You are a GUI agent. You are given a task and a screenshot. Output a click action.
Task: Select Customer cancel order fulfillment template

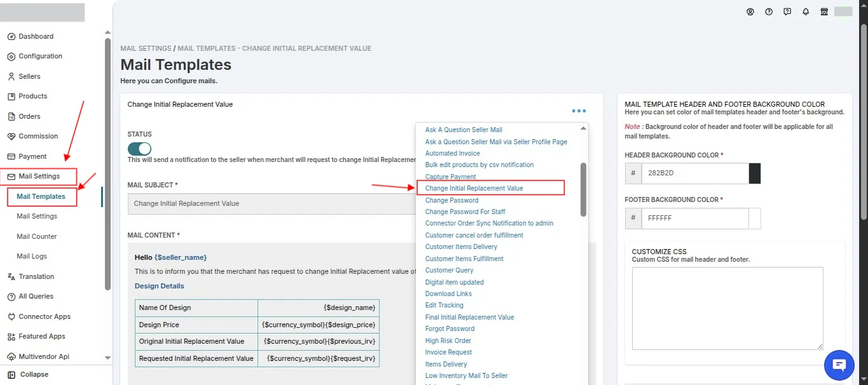[474, 236]
